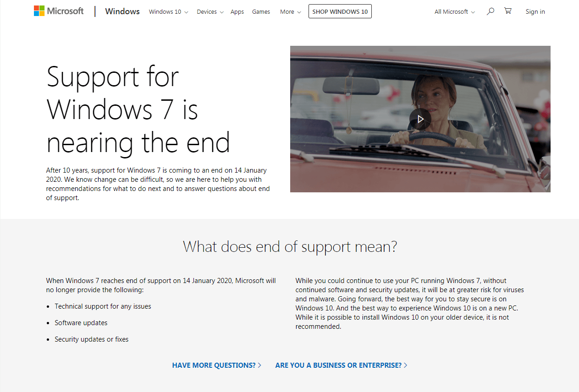579x392 pixels.
Task: Click the Shop Windows 10 button
Action: click(340, 11)
